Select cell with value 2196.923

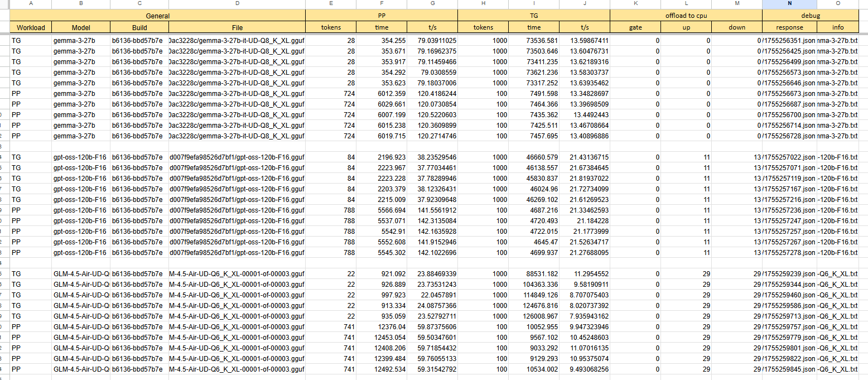tap(382, 157)
